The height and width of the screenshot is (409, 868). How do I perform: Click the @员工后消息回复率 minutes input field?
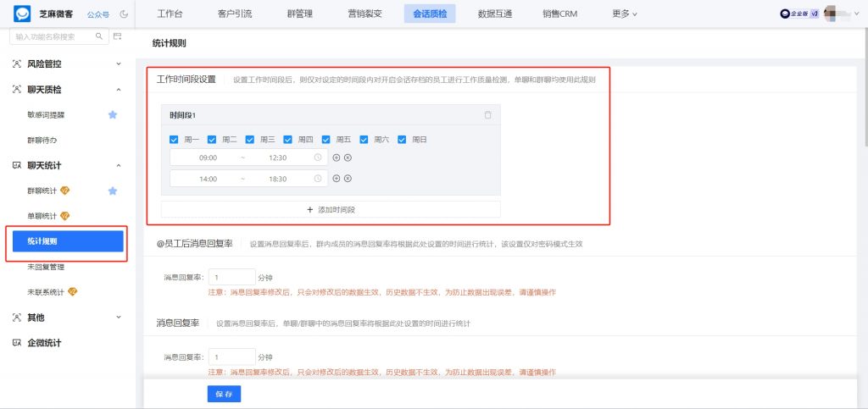[x=231, y=277]
